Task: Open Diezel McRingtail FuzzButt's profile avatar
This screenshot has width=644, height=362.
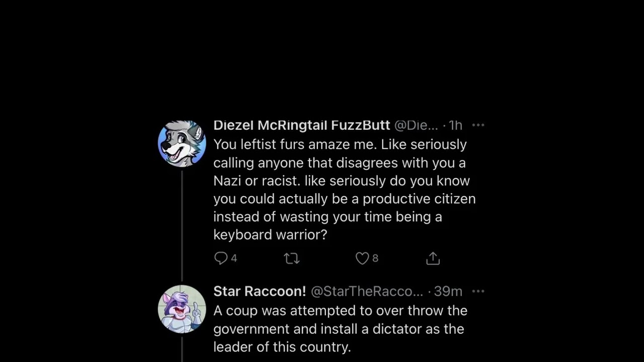Action: point(182,143)
